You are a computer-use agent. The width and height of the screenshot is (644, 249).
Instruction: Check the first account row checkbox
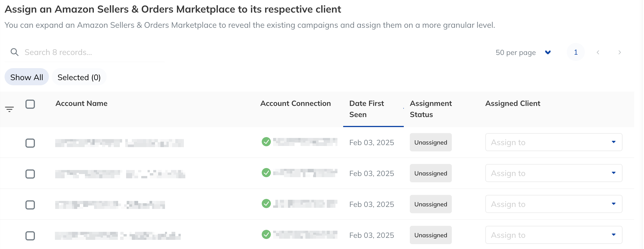pyautogui.click(x=30, y=143)
